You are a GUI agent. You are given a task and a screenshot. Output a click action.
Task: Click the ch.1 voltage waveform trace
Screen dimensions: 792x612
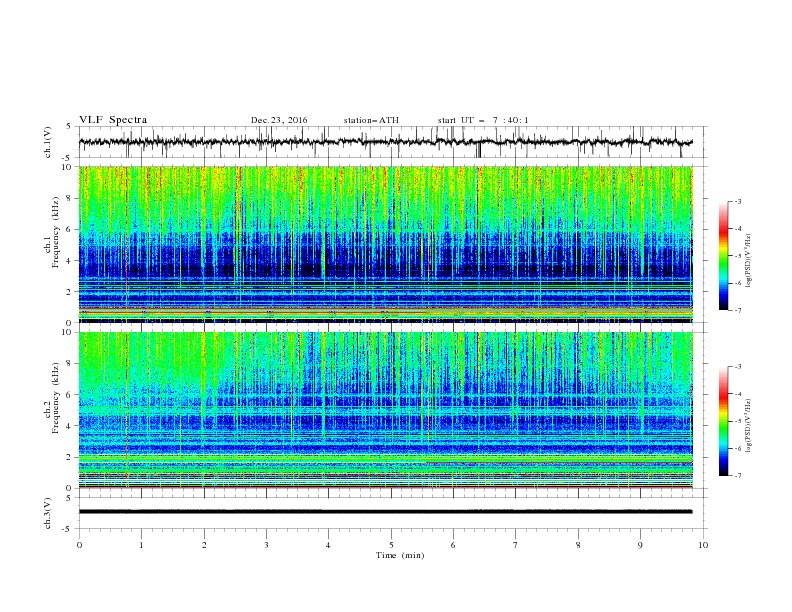tap(385, 142)
